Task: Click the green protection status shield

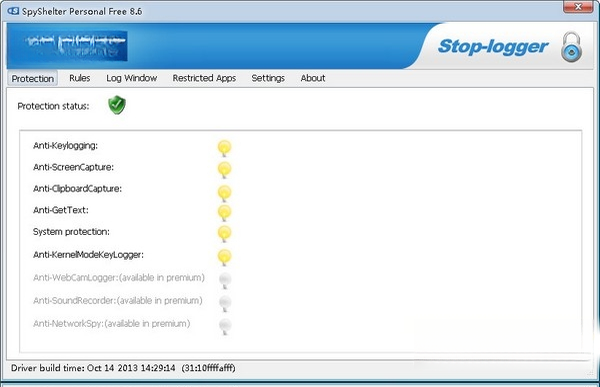Action: 117,105
